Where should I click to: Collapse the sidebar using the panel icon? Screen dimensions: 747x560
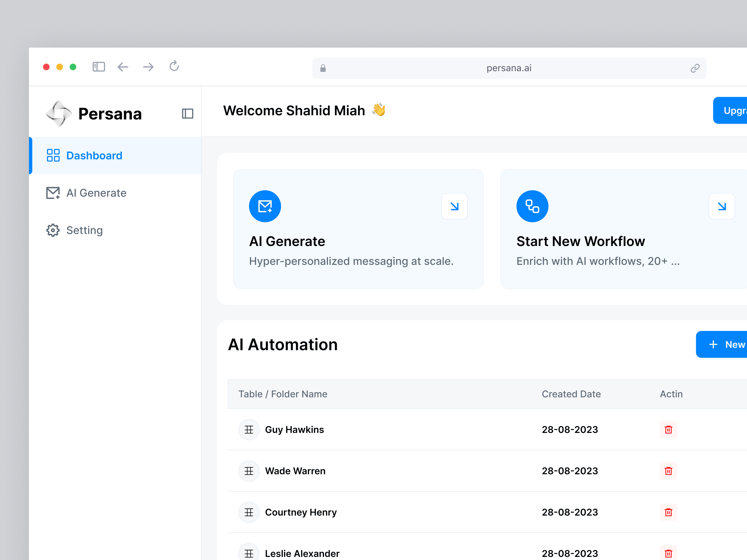tap(188, 114)
